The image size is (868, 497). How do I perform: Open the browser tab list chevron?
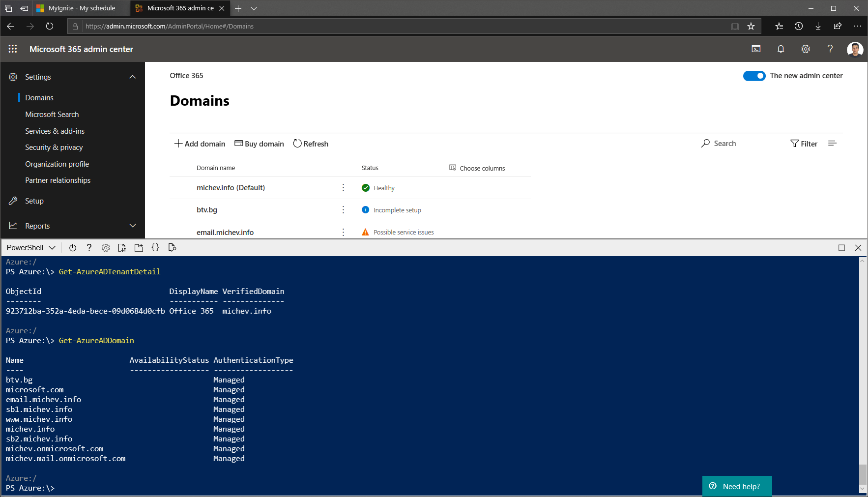coord(254,8)
